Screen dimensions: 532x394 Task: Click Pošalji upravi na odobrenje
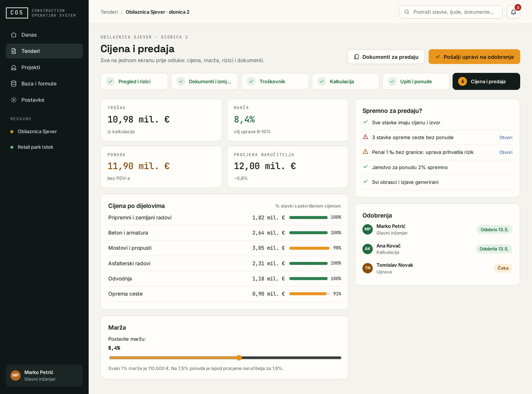[474, 57]
